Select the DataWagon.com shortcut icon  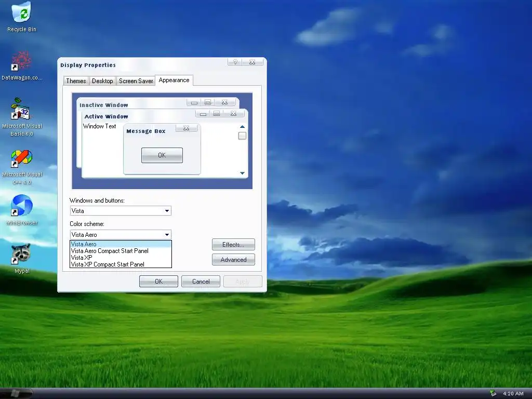(x=22, y=66)
